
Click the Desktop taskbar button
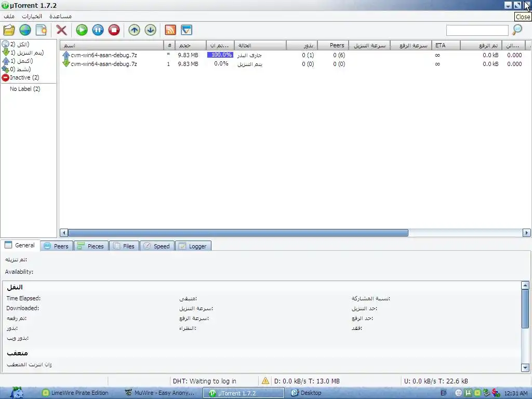[307, 393]
